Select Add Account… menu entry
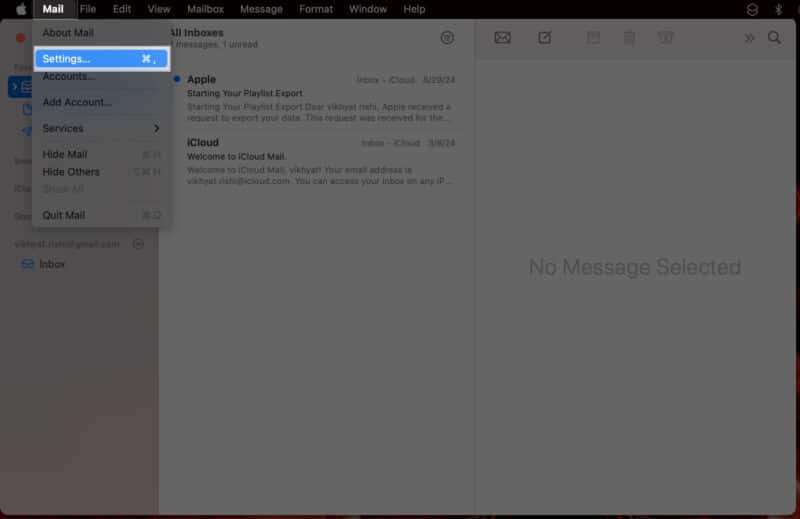The height and width of the screenshot is (519, 800). point(101,102)
